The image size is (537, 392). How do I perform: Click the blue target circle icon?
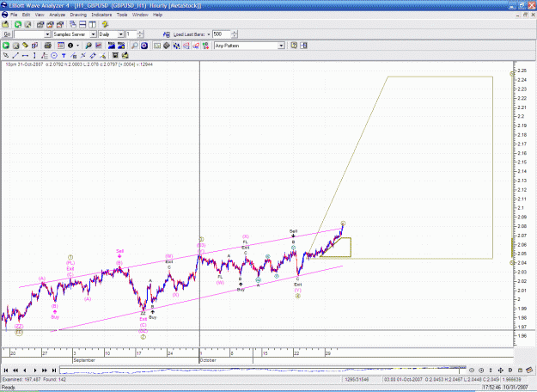tap(144, 46)
